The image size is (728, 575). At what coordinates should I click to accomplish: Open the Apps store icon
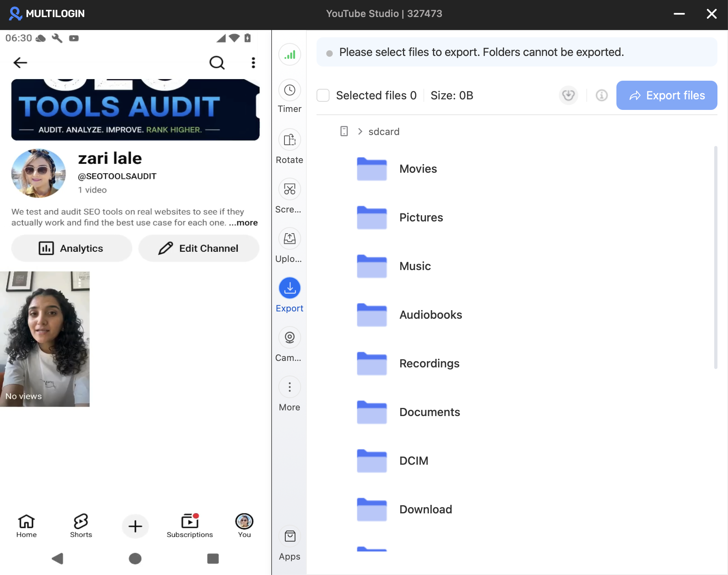(289, 543)
